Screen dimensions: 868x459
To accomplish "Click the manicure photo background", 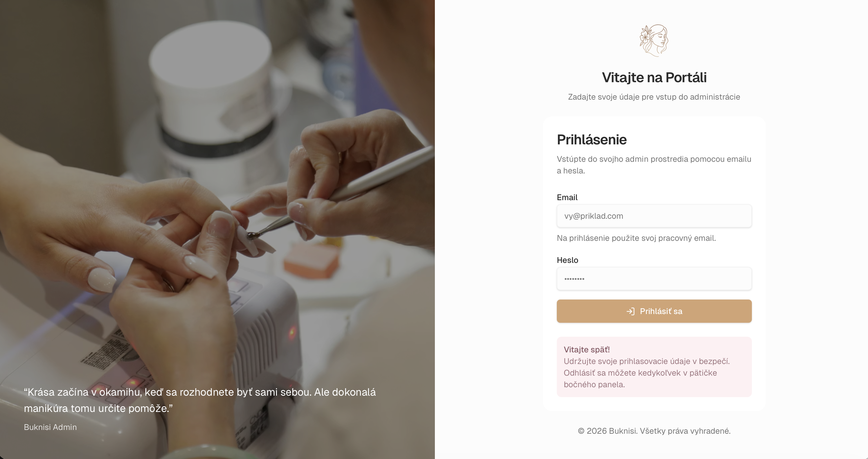I will 217,168.
